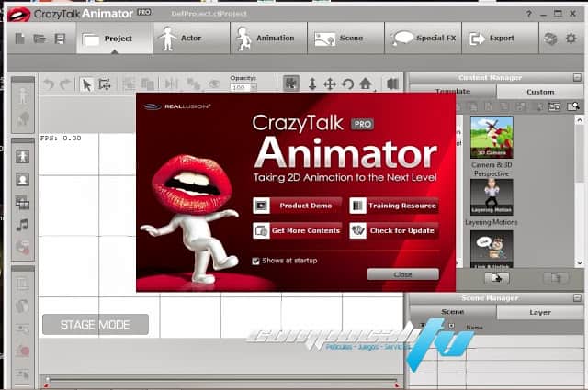The image size is (588, 390).
Task: Click the flip/mirror icon in the toolbar
Action: tap(172, 84)
